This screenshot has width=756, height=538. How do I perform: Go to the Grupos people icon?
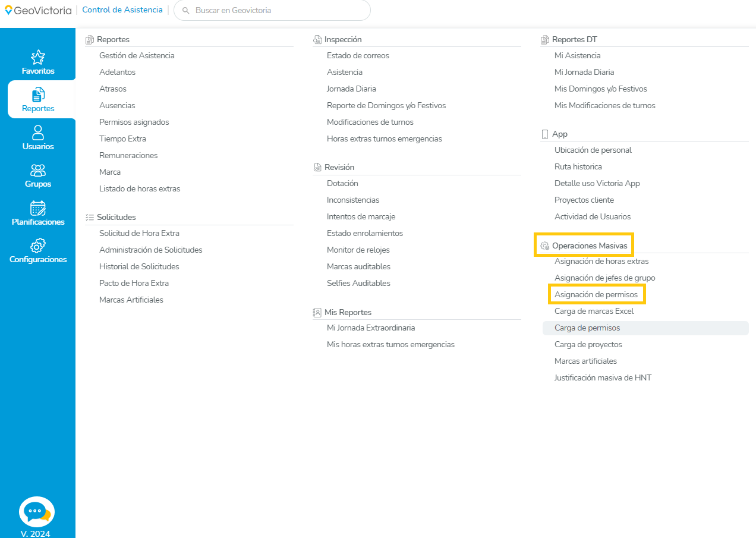pos(38,171)
